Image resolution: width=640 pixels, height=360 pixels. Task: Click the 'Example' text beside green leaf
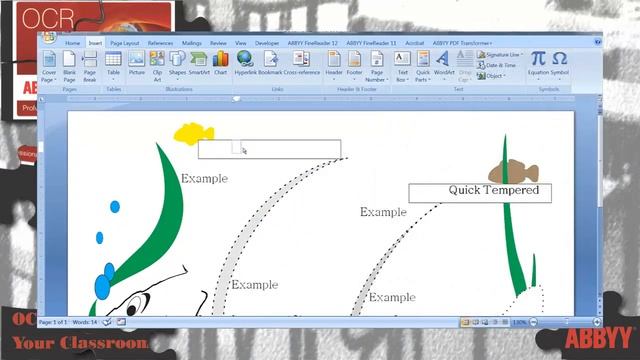tap(204, 179)
